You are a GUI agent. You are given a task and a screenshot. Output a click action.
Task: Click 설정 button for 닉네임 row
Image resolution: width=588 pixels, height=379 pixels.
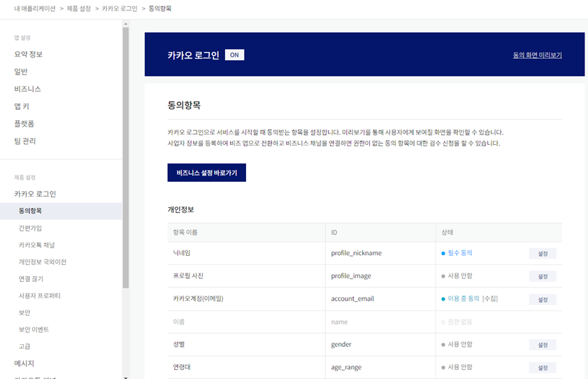point(543,253)
